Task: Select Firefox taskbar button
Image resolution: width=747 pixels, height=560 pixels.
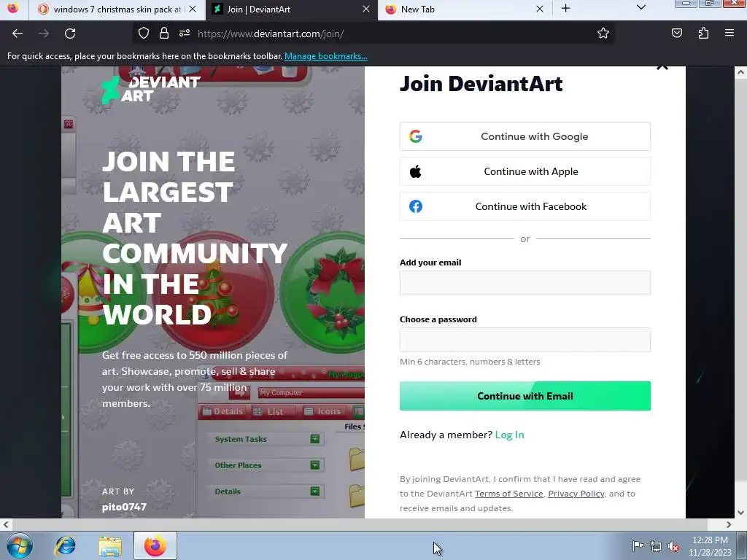Action: coord(155,545)
